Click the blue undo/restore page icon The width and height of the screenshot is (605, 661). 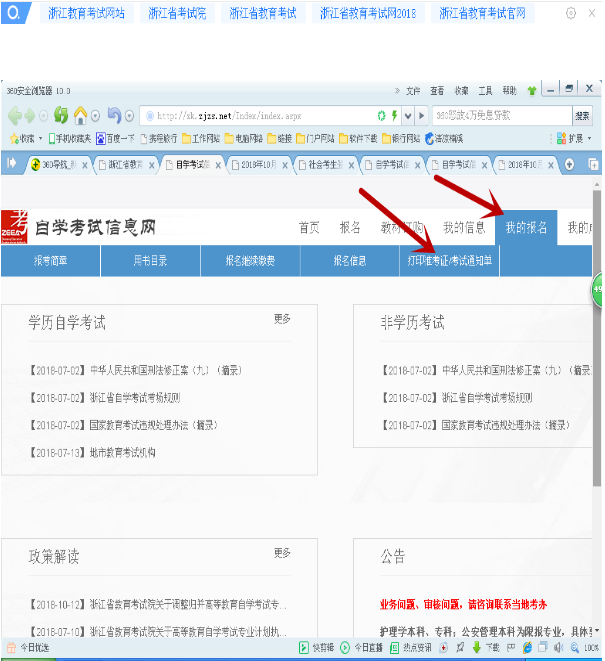[x=113, y=115]
